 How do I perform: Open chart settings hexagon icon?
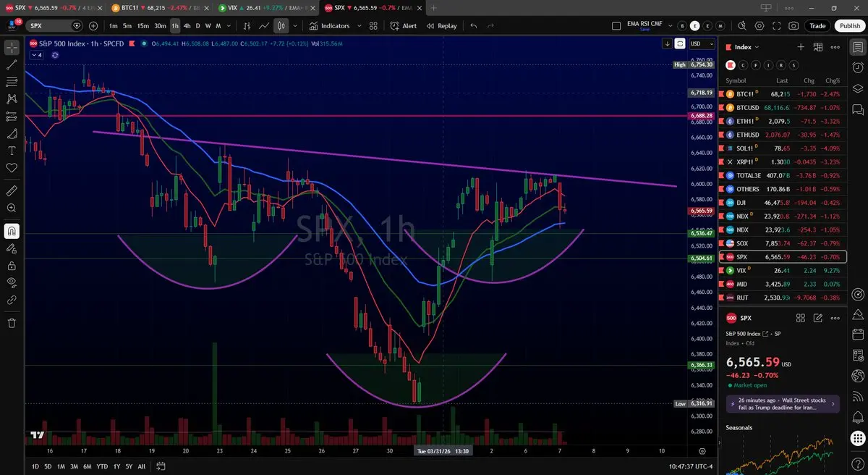[x=759, y=26]
